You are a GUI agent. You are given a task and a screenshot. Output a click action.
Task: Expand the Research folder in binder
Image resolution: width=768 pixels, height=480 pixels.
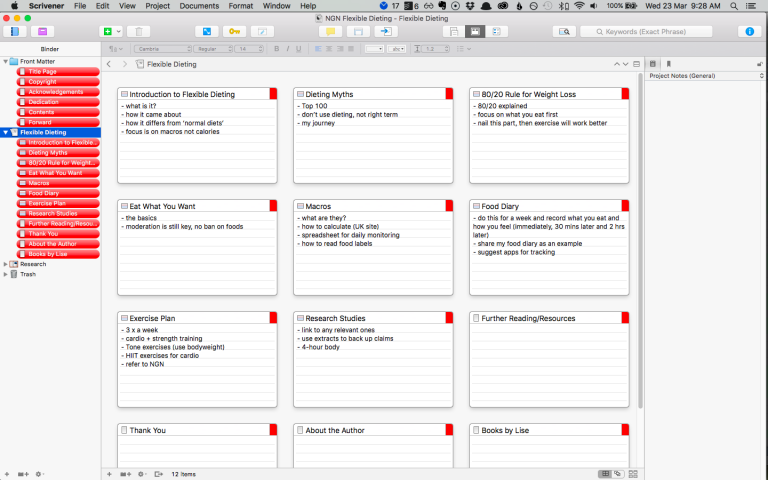pos(6,264)
